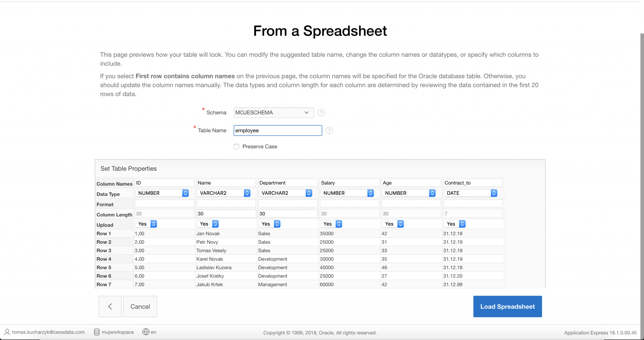Enable the Preserve Case checkbox

(236, 146)
